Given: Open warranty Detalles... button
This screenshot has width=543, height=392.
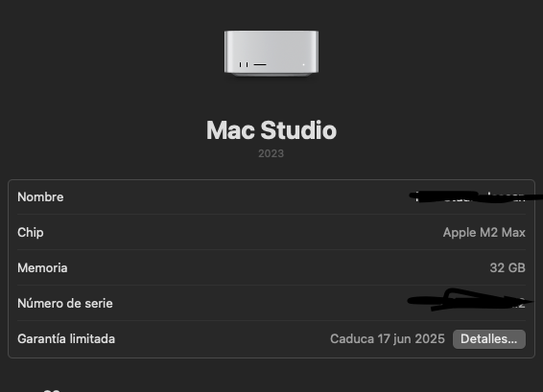Looking at the screenshot, I should [489, 339].
